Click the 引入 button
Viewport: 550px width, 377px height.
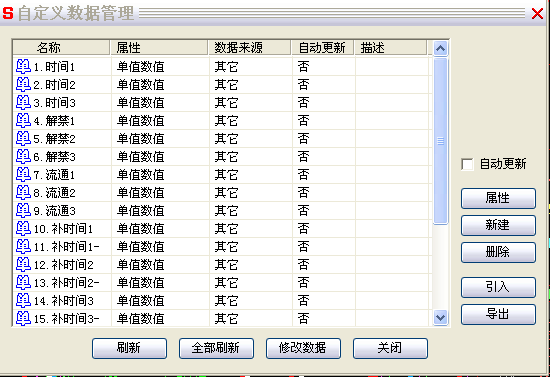[498, 287]
